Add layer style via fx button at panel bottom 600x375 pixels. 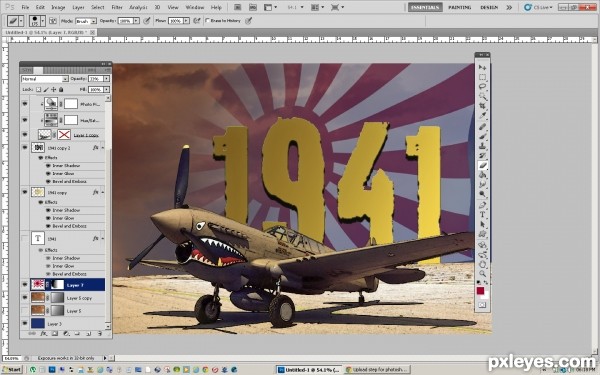pos(44,334)
